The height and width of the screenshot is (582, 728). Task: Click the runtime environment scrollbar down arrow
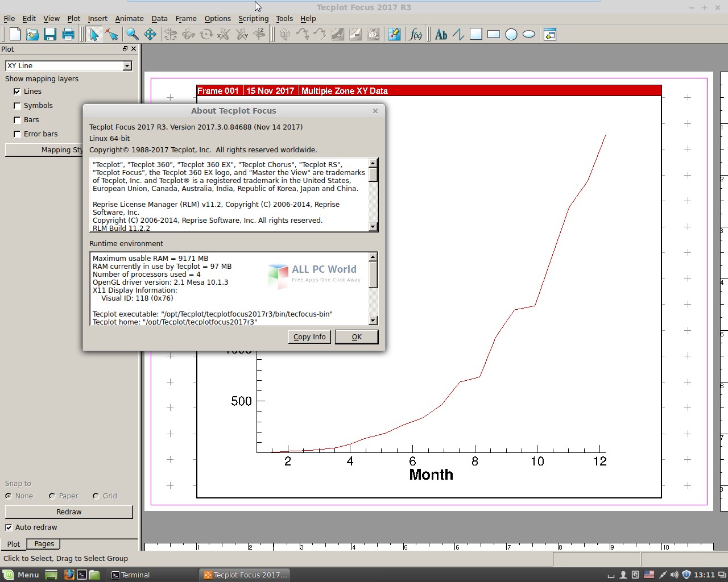coord(373,321)
